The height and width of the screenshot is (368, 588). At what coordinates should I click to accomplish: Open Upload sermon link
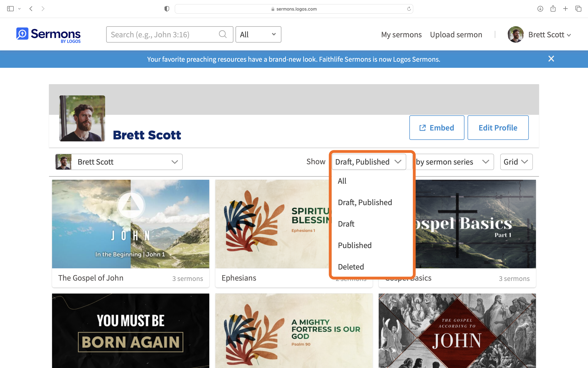tap(456, 35)
